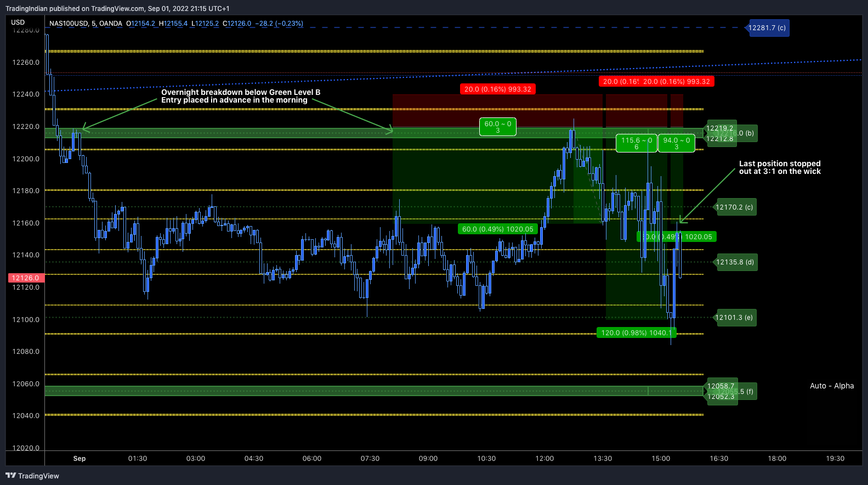Screen dimensions: 868x485
Task: Click 03:00 on the time axis
Action: [x=196, y=459]
